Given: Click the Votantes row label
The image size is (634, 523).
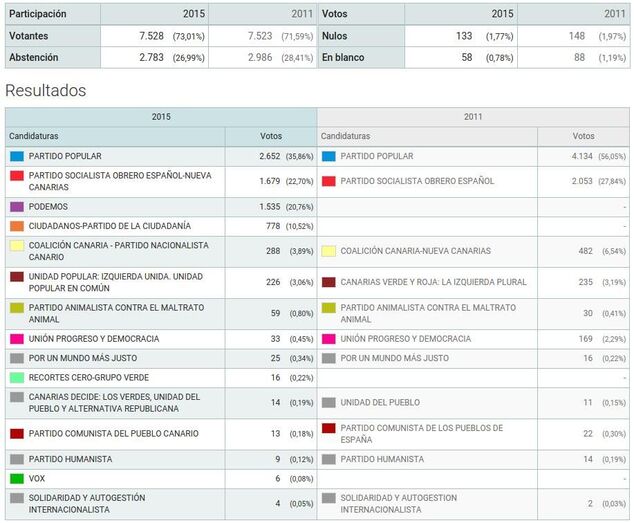Looking at the screenshot, I should coord(53,36).
